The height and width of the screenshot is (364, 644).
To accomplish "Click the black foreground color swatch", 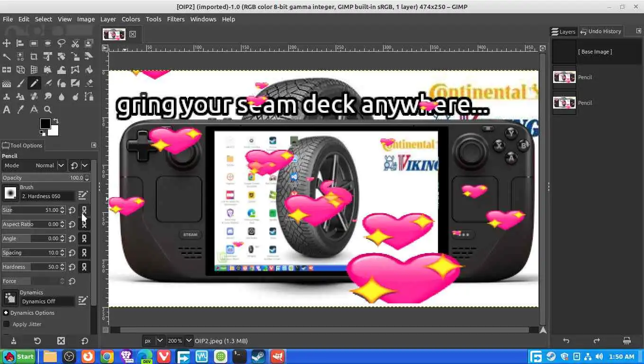I will click(45, 123).
